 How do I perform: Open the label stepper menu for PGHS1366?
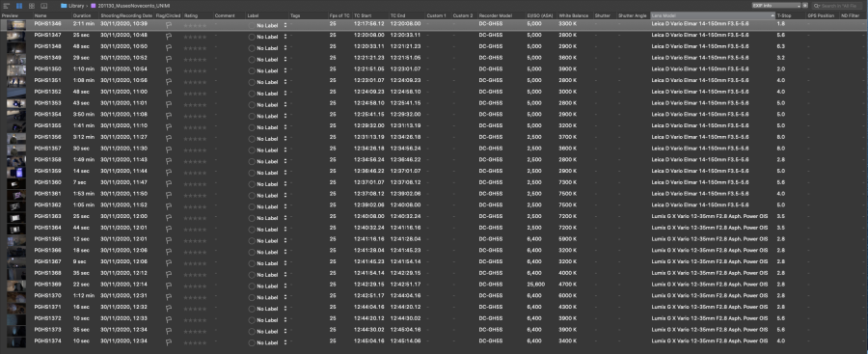(x=285, y=252)
